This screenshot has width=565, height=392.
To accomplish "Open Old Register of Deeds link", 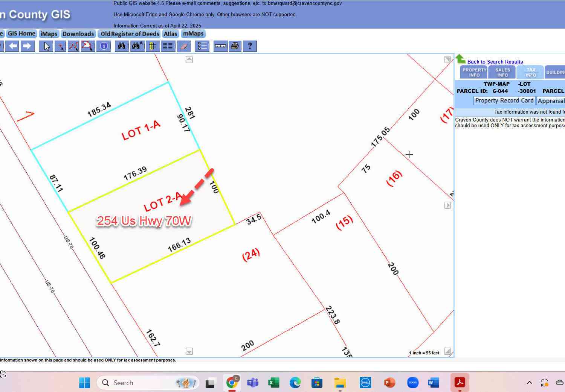I will coord(130,34).
